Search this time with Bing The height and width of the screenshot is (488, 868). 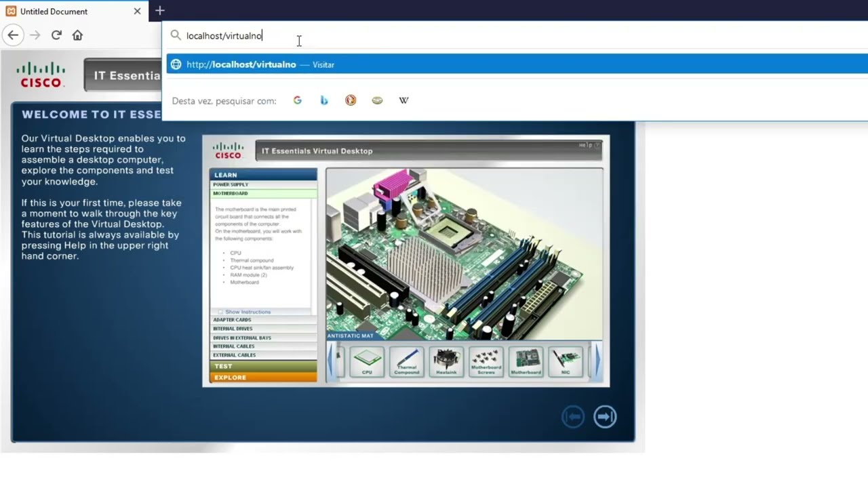tap(324, 100)
